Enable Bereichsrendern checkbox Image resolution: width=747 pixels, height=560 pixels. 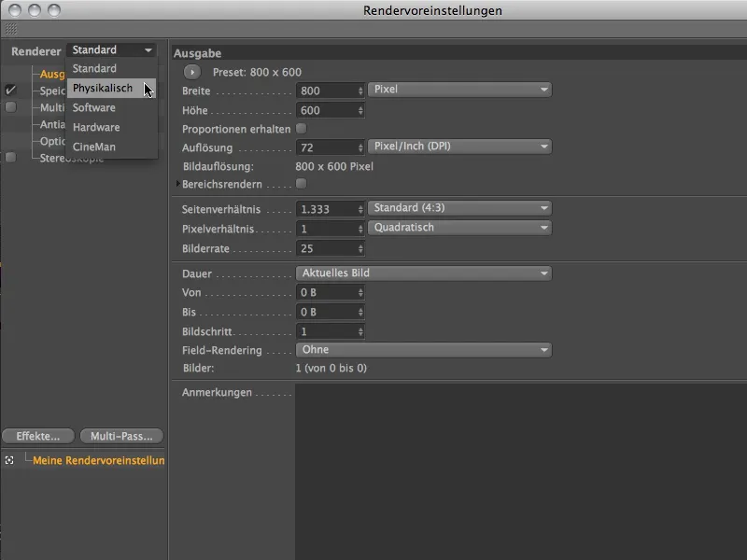point(301,184)
